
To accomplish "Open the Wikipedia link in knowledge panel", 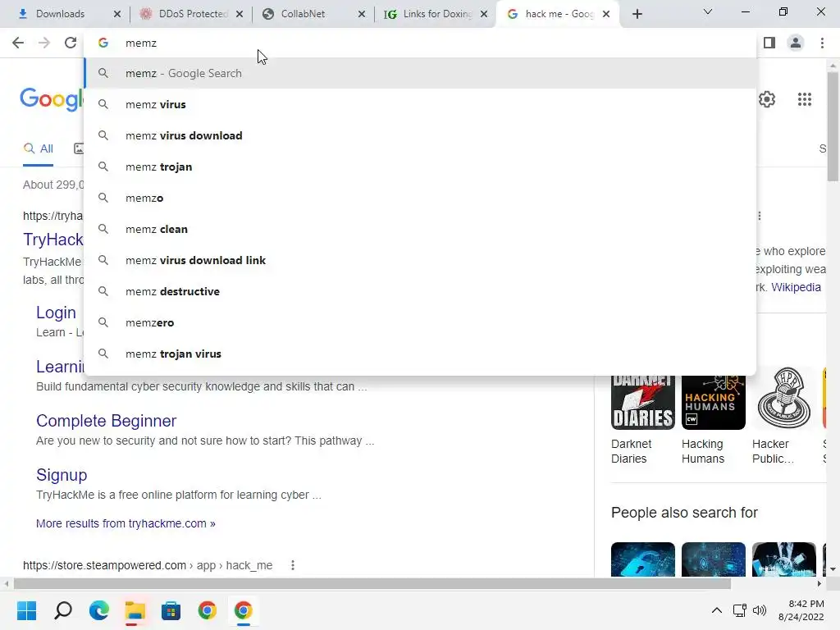I will coord(796,287).
